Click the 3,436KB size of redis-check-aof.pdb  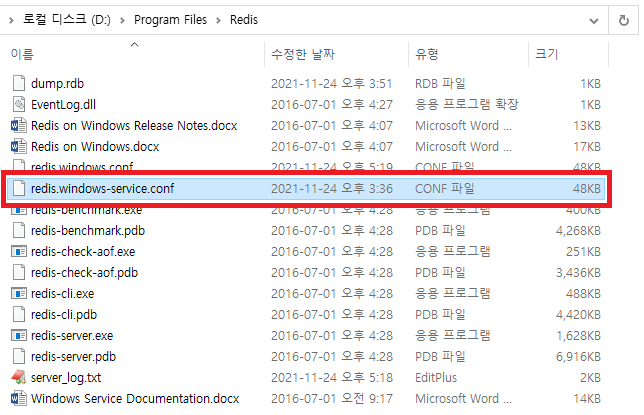click(x=578, y=272)
